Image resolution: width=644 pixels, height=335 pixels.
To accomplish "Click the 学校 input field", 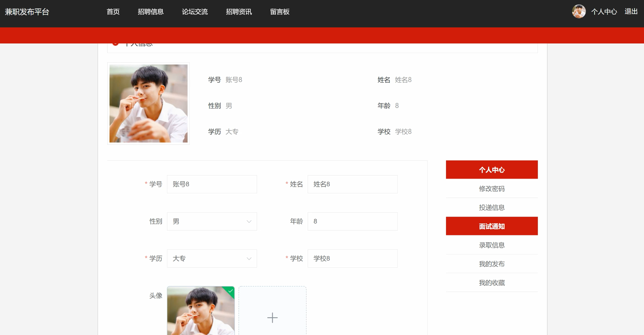I will [x=352, y=259].
